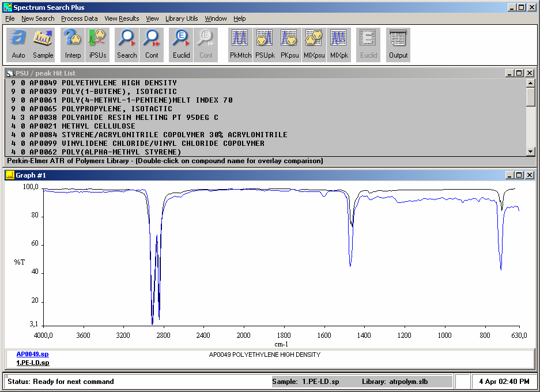
Task: Open the Help menu
Action: click(x=239, y=18)
